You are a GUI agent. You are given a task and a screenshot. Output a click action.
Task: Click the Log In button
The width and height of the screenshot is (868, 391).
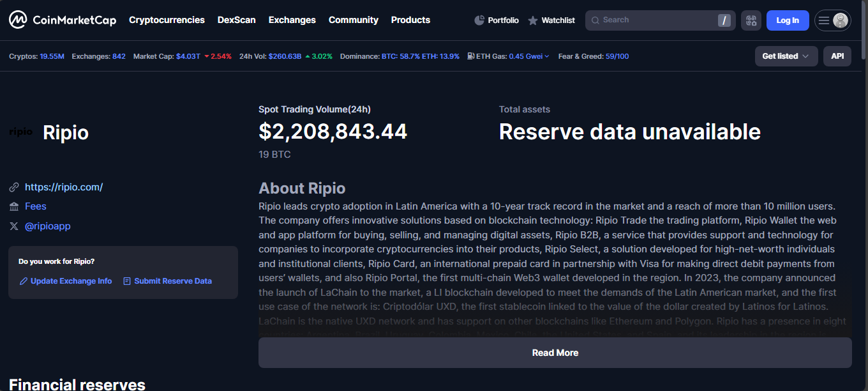[x=787, y=20]
